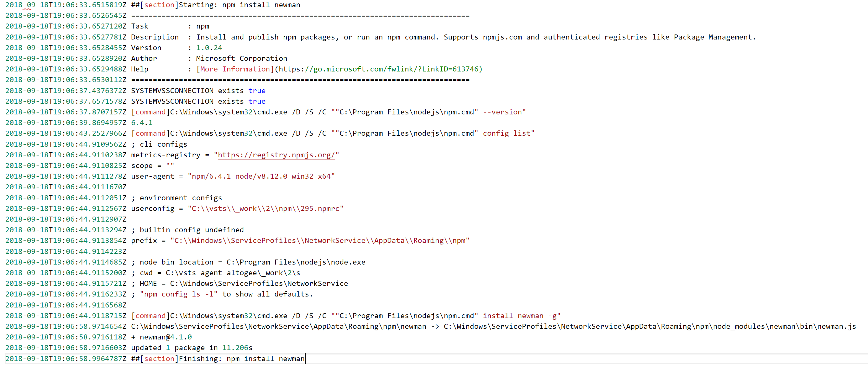Screen dimensions: 868x378
Task: Open the registry.npmjs.org metrics-registry link
Action: click(276, 155)
